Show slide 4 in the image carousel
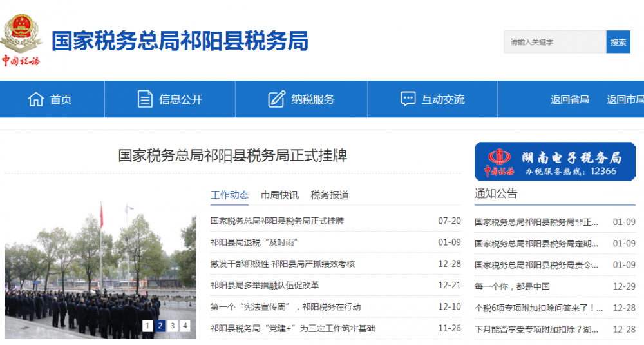 (185, 326)
